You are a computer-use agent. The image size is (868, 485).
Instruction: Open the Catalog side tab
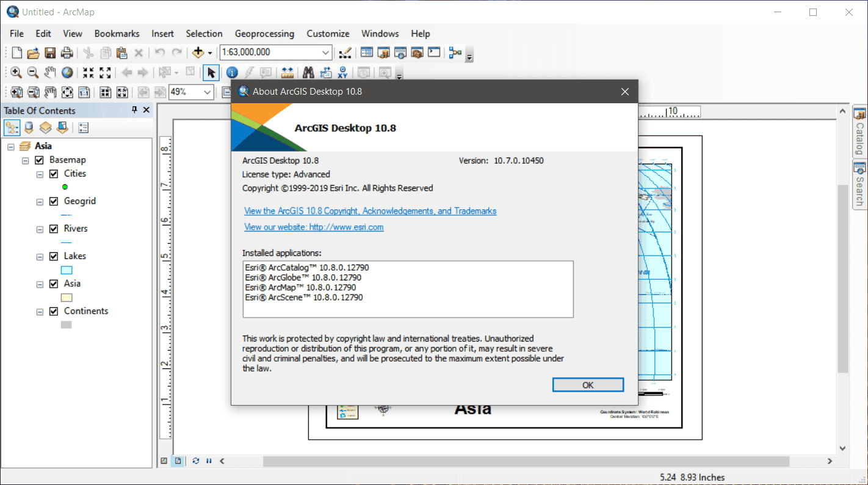point(860,131)
